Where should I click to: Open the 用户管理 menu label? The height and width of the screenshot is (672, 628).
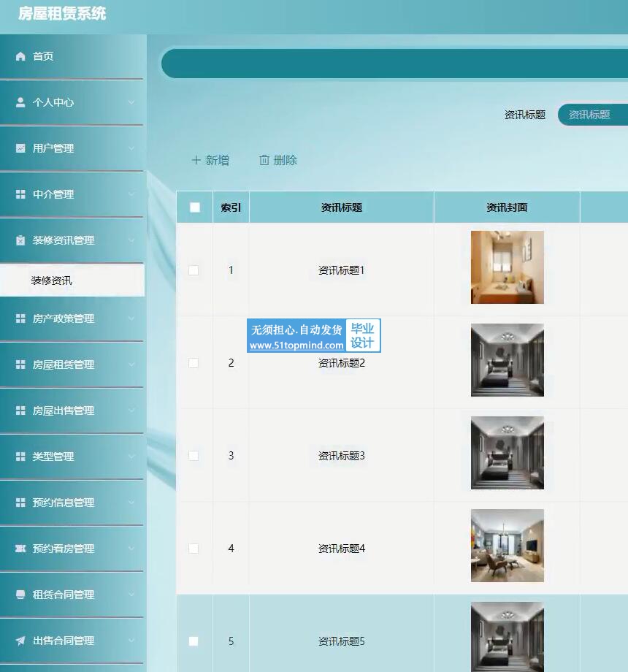pos(53,148)
